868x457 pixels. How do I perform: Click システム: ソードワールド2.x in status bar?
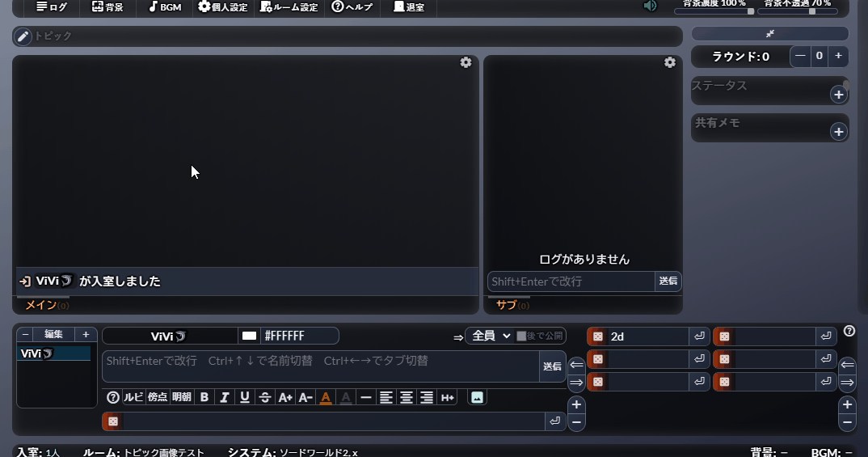(x=293, y=453)
